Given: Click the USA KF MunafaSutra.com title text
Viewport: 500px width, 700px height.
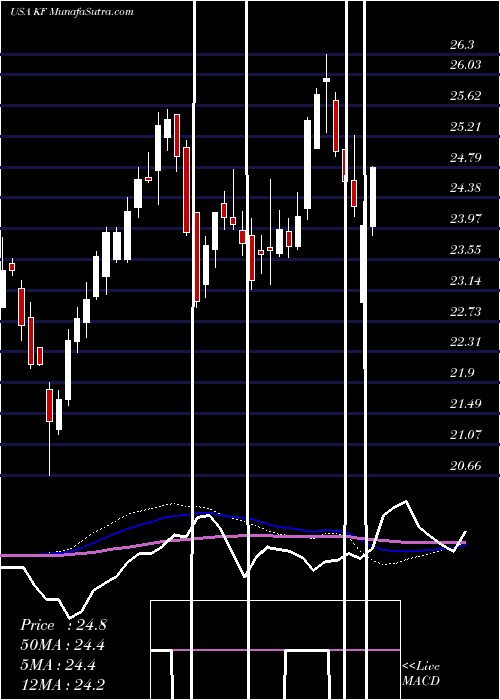Looking at the screenshot, I should coord(71,12).
